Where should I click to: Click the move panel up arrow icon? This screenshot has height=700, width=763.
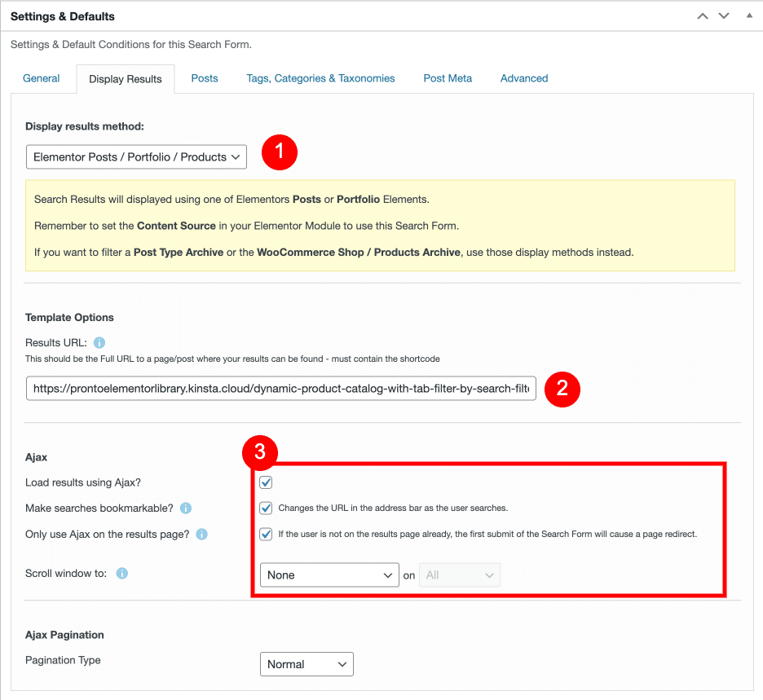point(703,16)
